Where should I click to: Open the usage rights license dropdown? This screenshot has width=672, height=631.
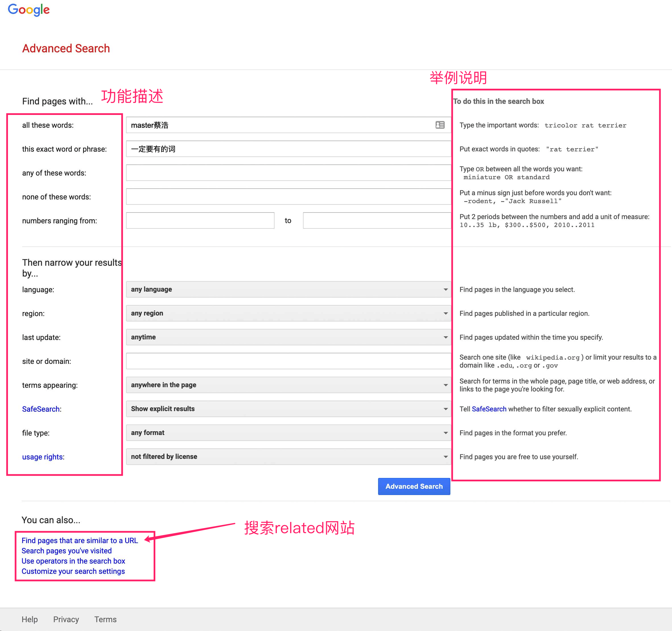[x=288, y=457]
